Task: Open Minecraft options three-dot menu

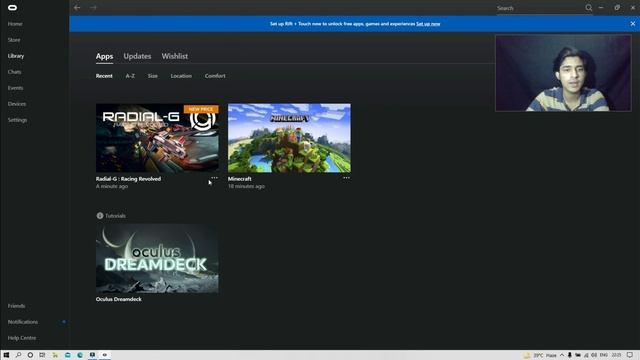Action: click(346, 178)
